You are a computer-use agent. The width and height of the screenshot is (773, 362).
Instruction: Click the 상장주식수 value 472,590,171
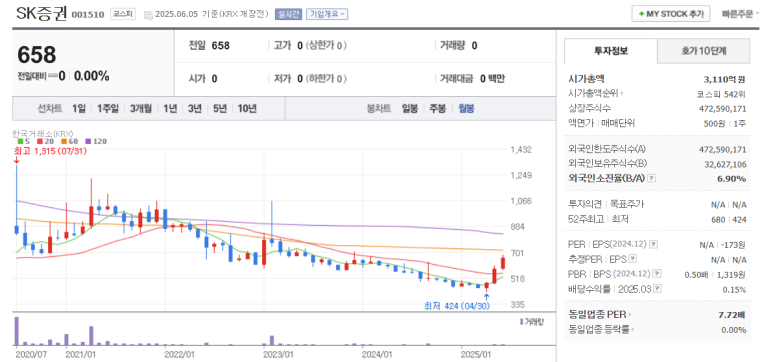point(723,109)
